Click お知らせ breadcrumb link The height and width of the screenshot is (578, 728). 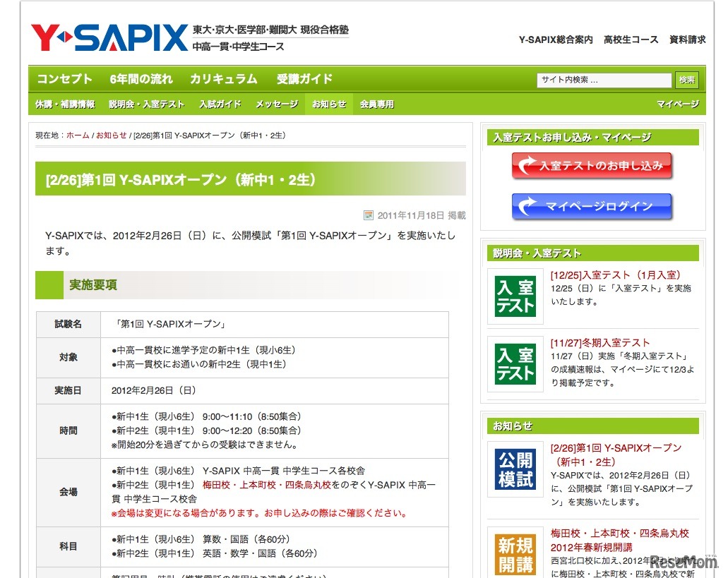[x=112, y=136]
